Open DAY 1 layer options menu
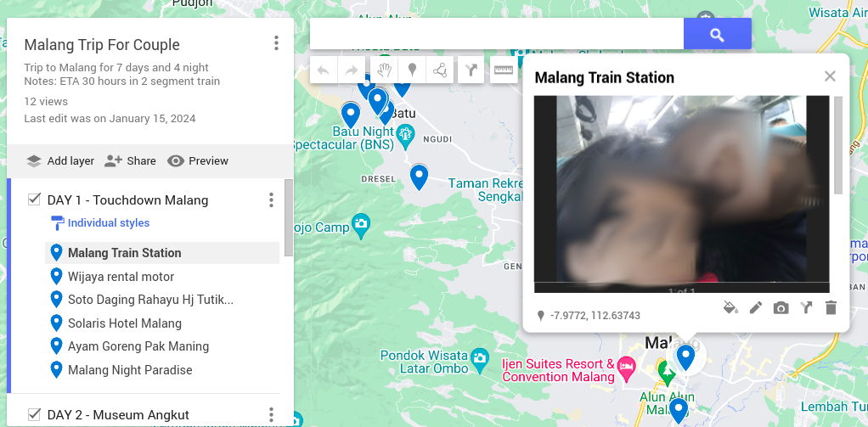This screenshot has width=868, height=427. pyautogui.click(x=271, y=199)
